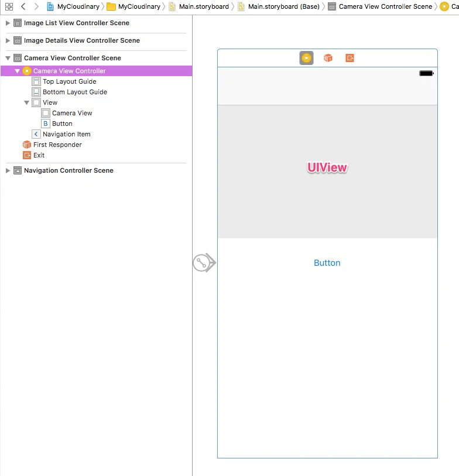Select the View item in outline

click(96, 102)
